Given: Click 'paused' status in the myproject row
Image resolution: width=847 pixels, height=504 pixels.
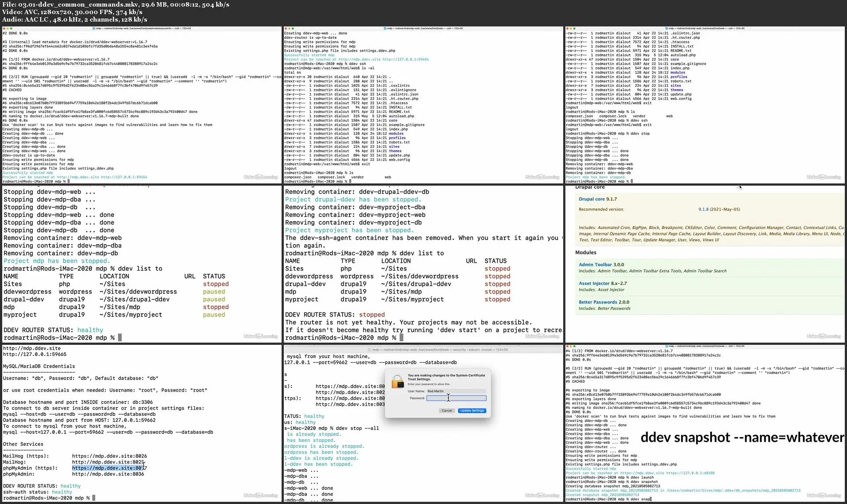Looking at the screenshot, I should point(214,315).
